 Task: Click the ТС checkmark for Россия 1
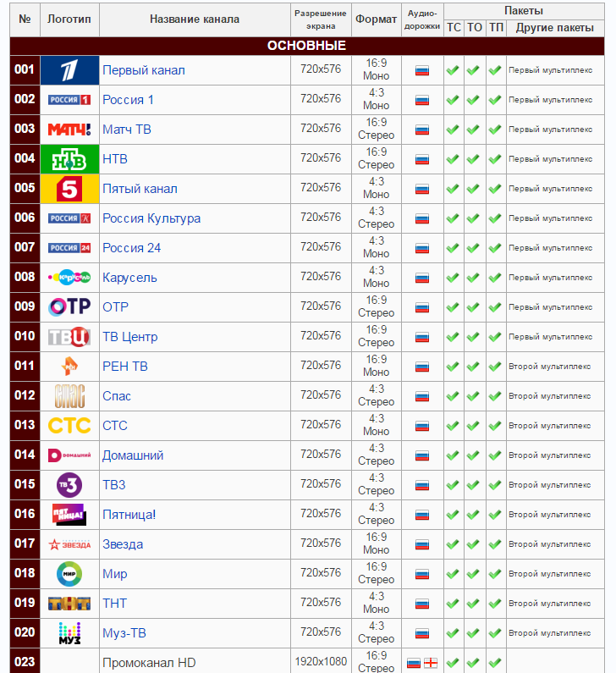[453, 100]
